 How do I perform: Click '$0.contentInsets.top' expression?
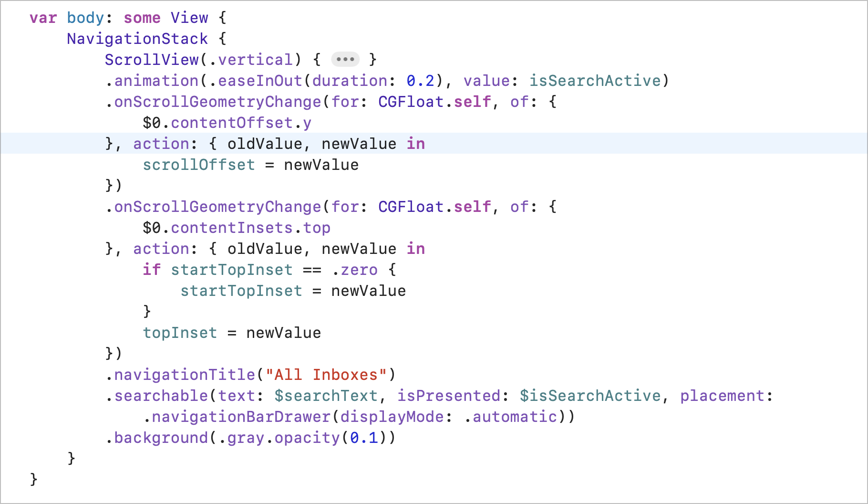(x=237, y=228)
